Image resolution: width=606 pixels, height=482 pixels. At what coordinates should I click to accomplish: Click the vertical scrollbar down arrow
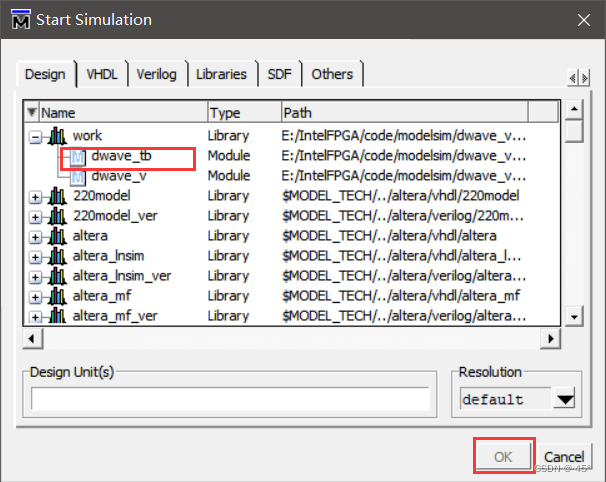coord(574,317)
